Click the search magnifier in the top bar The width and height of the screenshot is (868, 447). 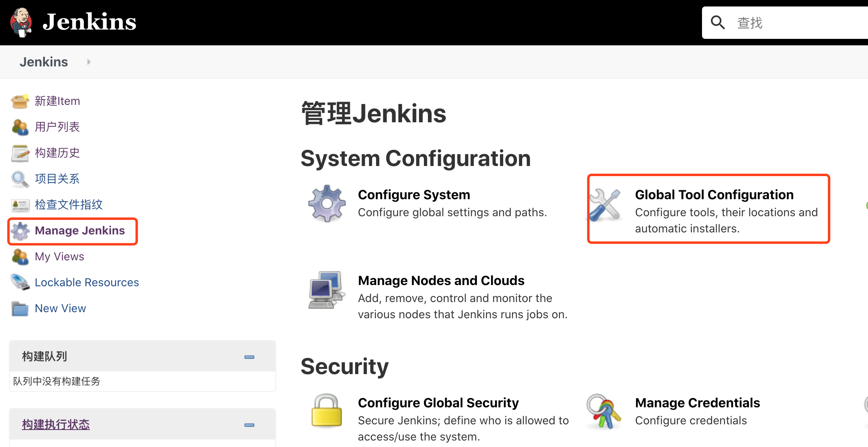click(718, 23)
